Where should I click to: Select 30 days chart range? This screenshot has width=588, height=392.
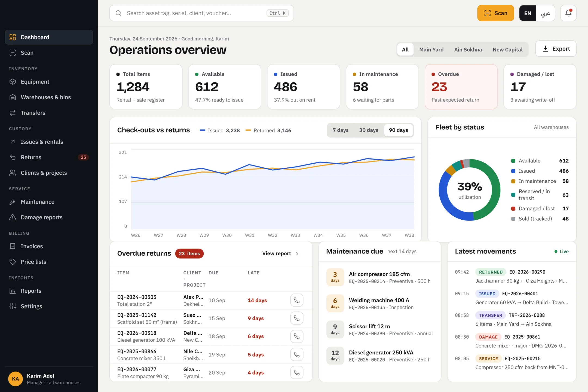point(369,130)
